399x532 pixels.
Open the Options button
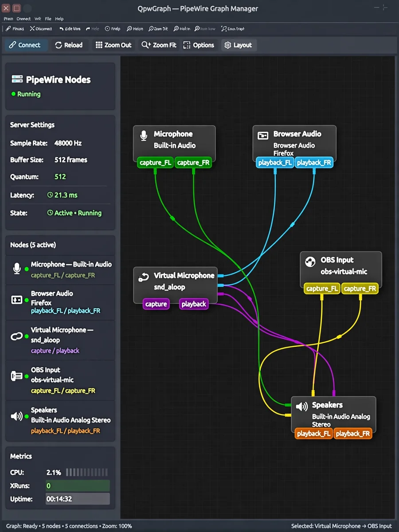coord(199,45)
